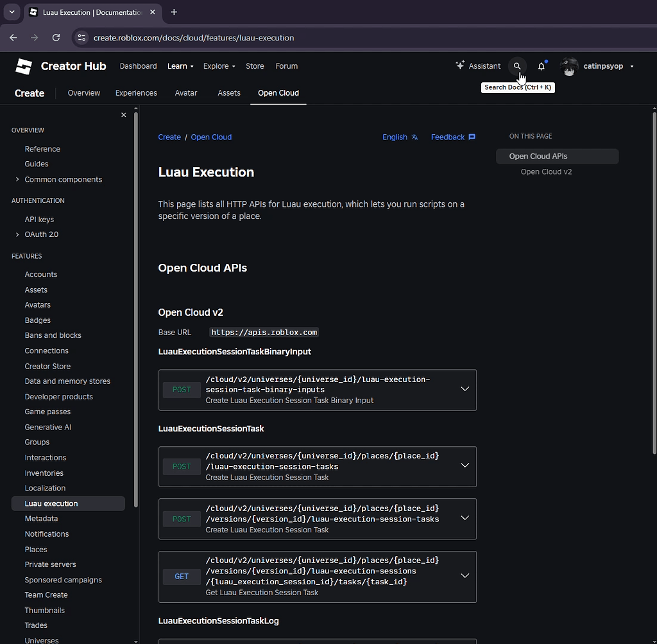The width and height of the screenshot is (657, 644).
Task: Click the translate icon beside English
Action: click(x=414, y=137)
